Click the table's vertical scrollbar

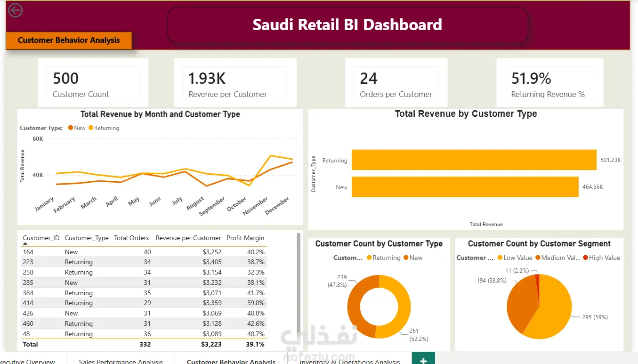(299, 283)
